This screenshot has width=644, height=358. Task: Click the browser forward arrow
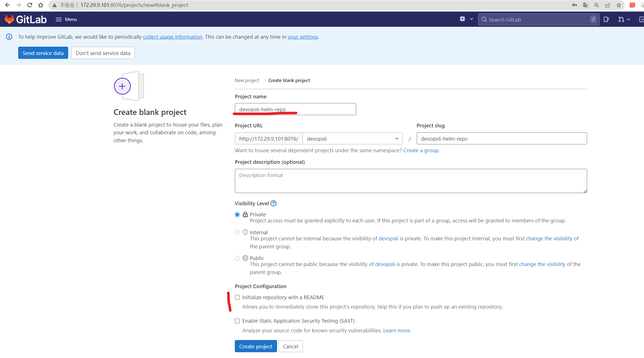[x=18, y=5]
